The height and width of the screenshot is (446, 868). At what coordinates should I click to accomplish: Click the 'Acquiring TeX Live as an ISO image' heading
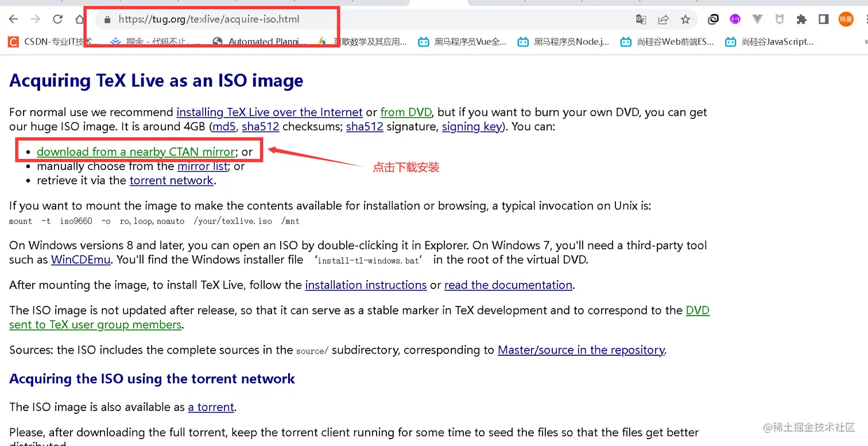click(156, 81)
